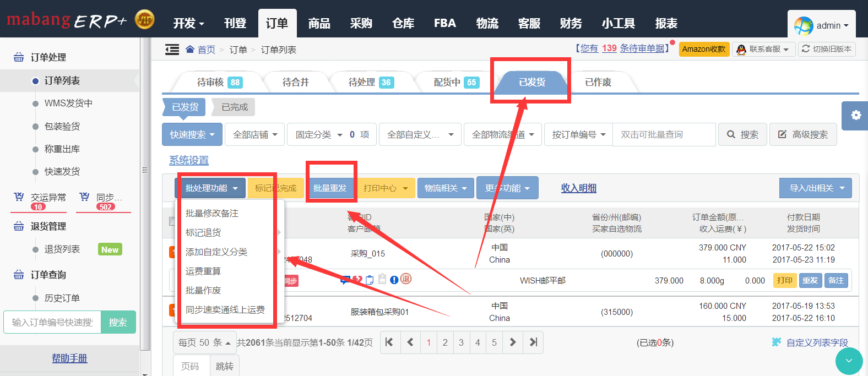Jump to last page arrow
This screenshot has width=868, height=376.
point(533,342)
